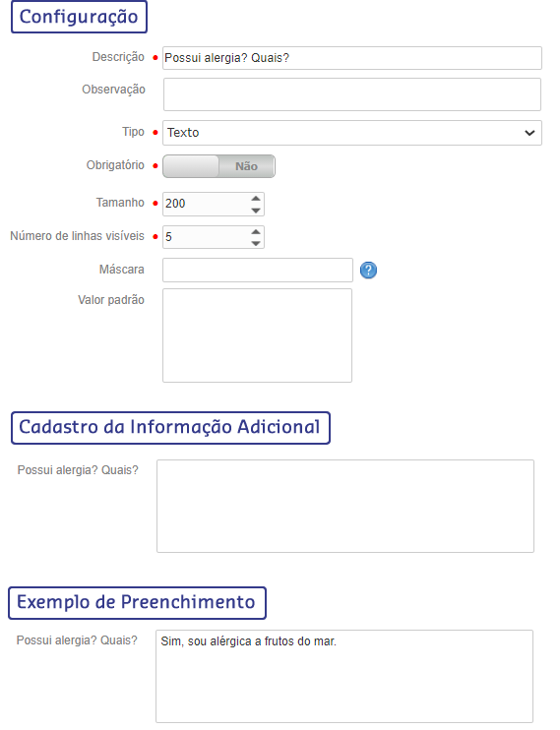Viewport: 560px width, 730px height.
Task: Decrease the Tamanho value with down arrow
Action: [x=255, y=211]
